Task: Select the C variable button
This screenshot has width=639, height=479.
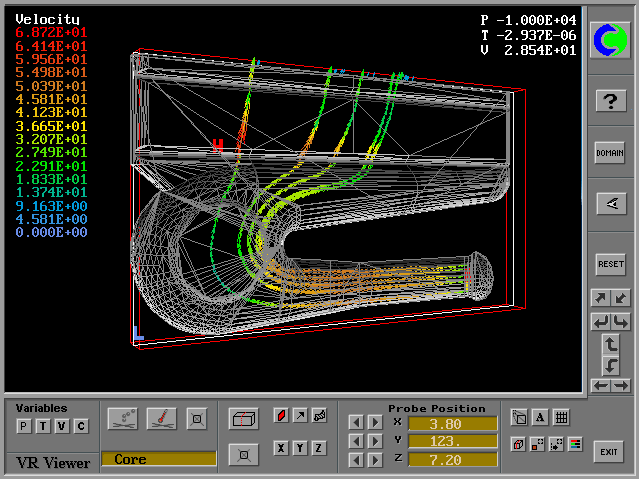Action: pos(81,427)
